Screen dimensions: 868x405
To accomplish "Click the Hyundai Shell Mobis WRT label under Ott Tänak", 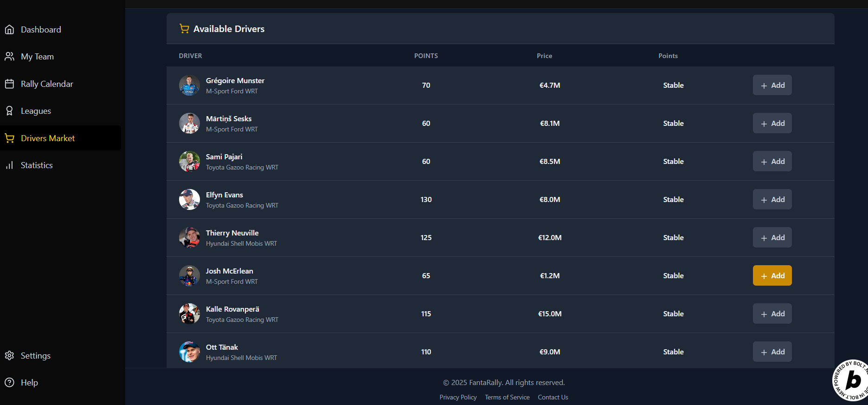I will pos(241,358).
